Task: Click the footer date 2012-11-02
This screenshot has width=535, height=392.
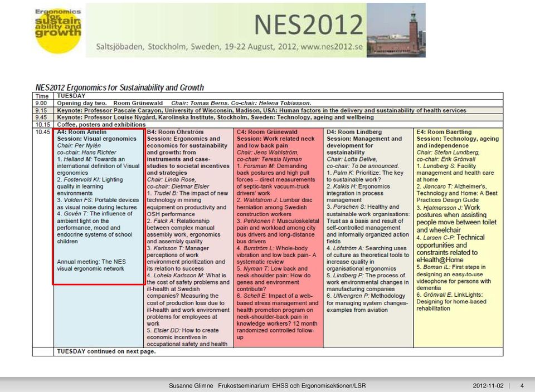Action: (x=488, y=386)
